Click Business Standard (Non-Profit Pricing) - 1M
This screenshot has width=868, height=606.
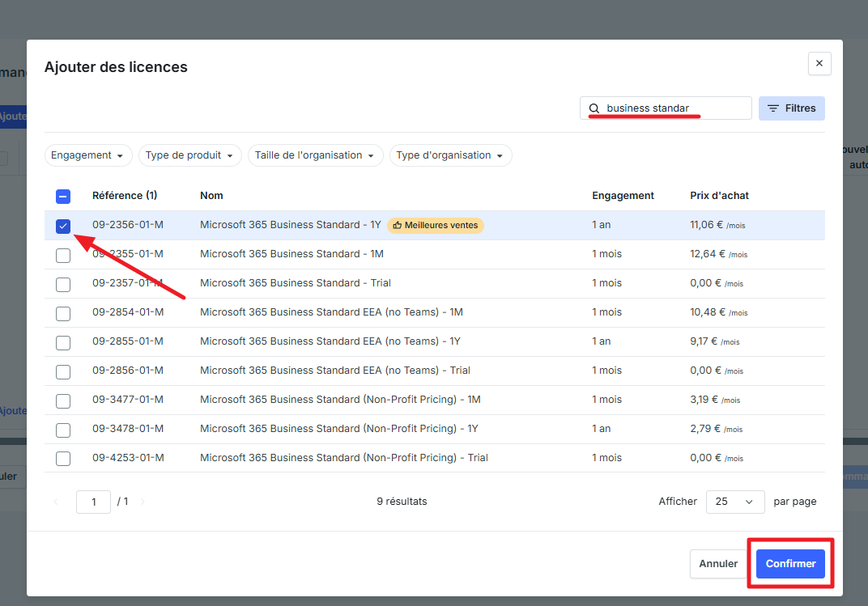340,399
